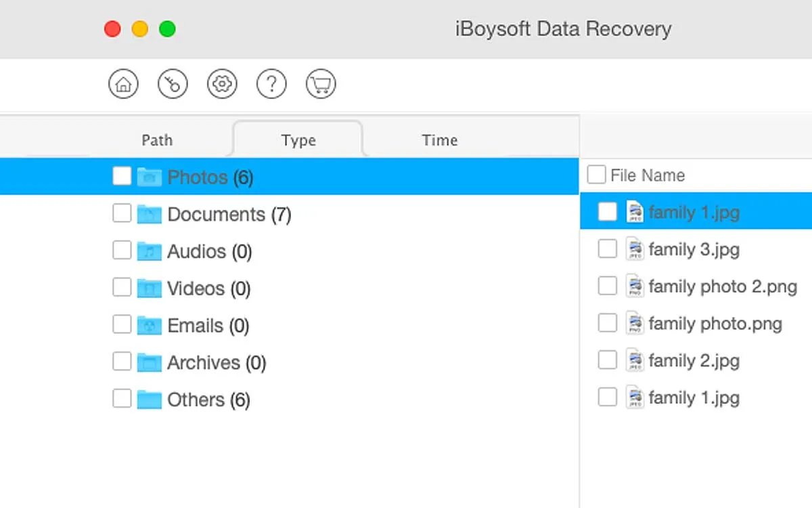Switch to the Time tab
812x508 pixels.
(x=440, y=140)
